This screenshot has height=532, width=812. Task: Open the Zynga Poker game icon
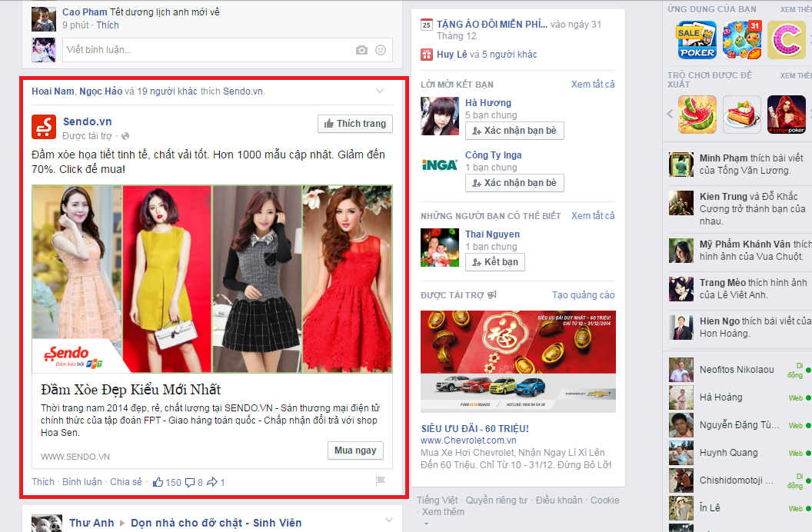tap(785, 114)
